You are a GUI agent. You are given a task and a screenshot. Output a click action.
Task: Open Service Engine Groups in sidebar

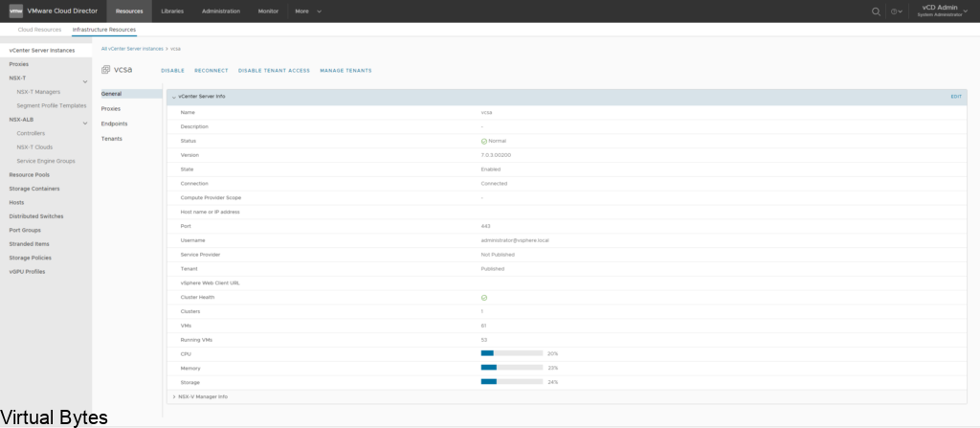(x=46, y=161)
